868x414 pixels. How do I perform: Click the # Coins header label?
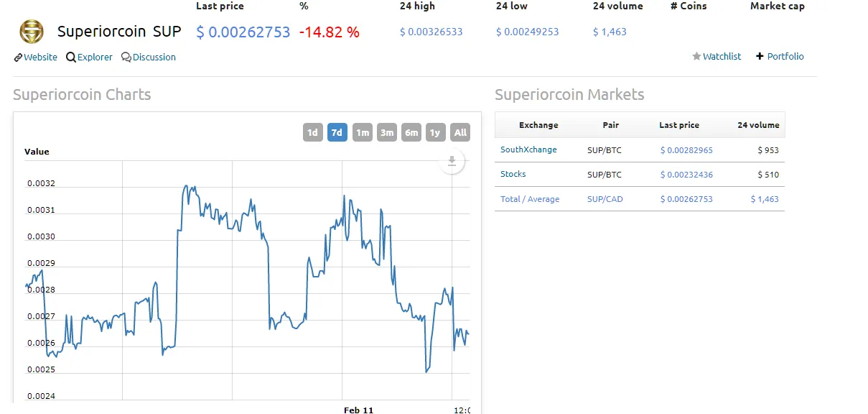click(689, 6)
